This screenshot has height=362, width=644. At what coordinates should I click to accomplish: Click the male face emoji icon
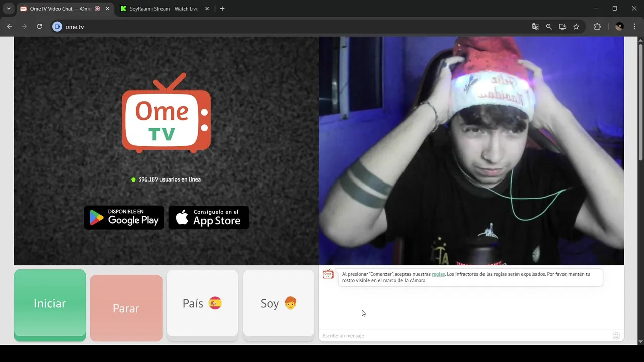(x=291, y=303)
